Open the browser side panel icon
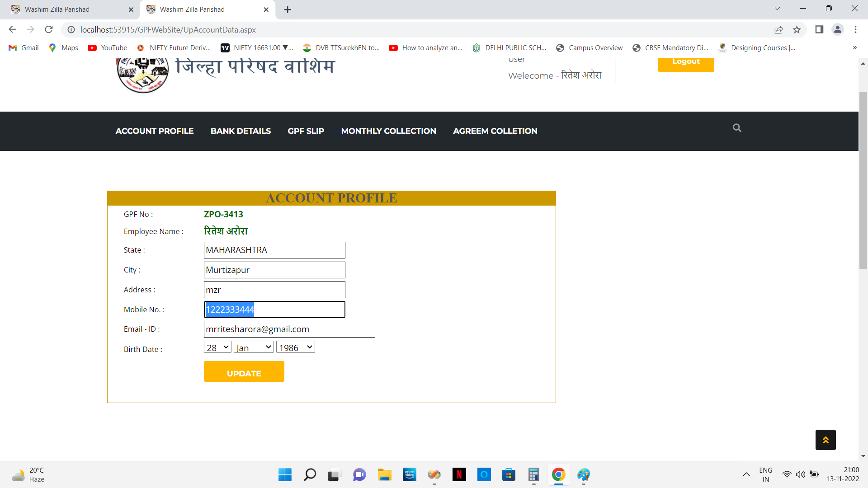The width and height of the screenshot is (868, 488). click(x=819, y=30)
